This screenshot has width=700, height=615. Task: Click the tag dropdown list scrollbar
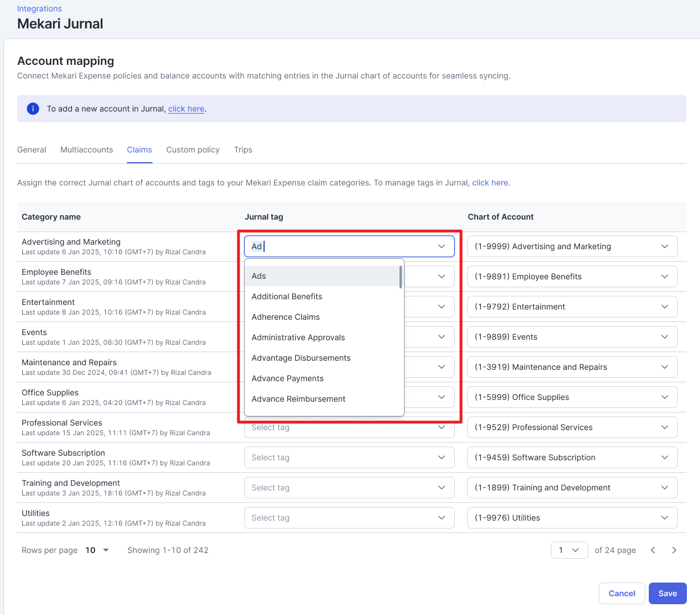click(x=401, y=277)
